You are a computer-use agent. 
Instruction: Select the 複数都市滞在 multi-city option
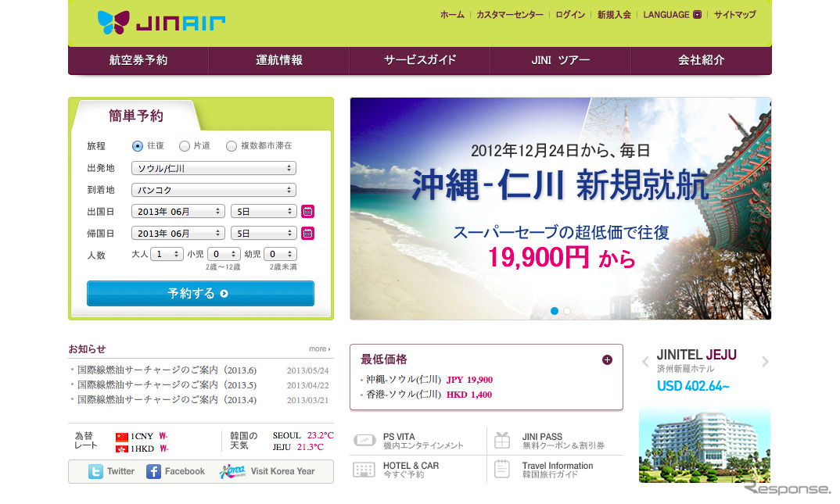pyautogui.click(x=232, y=145)
